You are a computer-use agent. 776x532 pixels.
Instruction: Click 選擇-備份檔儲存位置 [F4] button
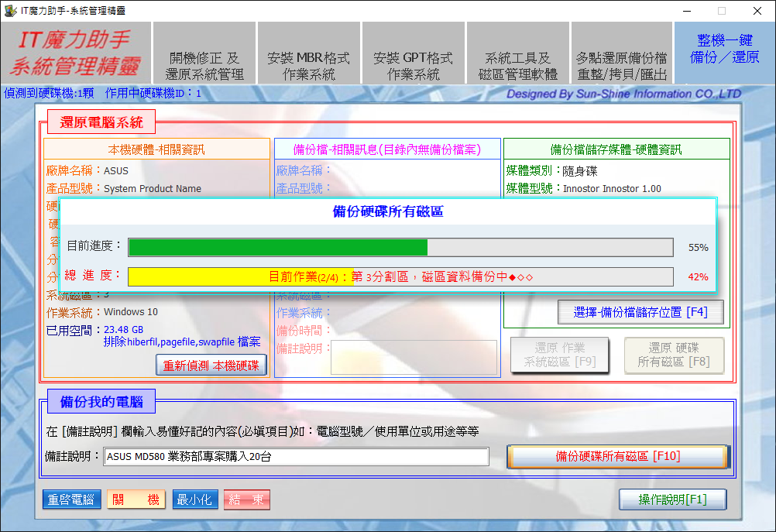point(640,312)
